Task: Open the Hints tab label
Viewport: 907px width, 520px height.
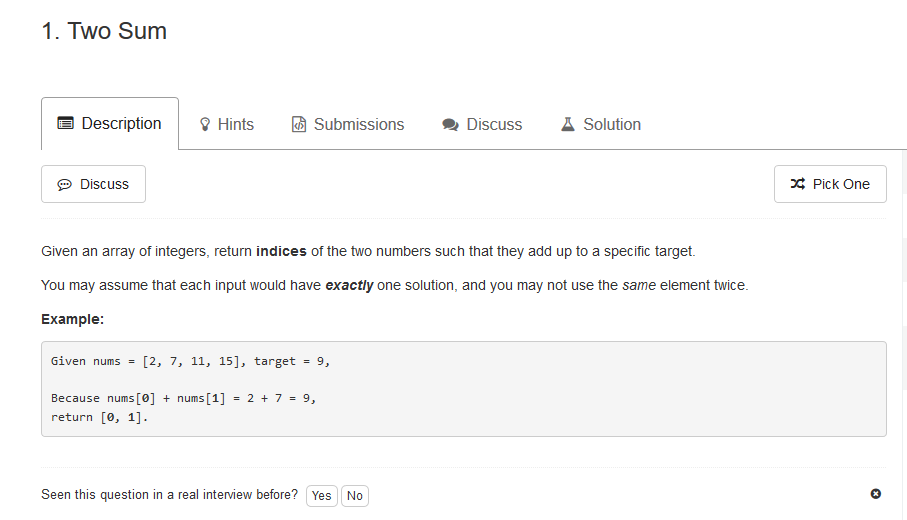Action: pos(235,124)
